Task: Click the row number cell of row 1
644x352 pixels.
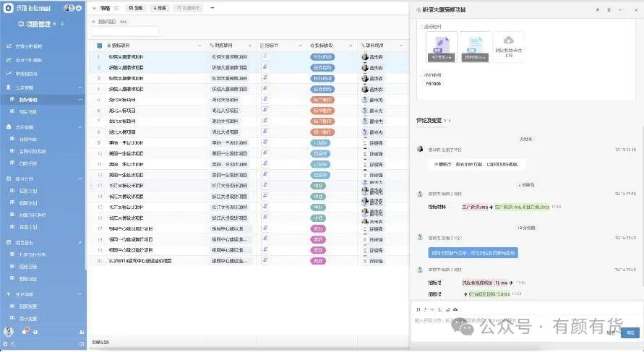Action: click(98, 56)
